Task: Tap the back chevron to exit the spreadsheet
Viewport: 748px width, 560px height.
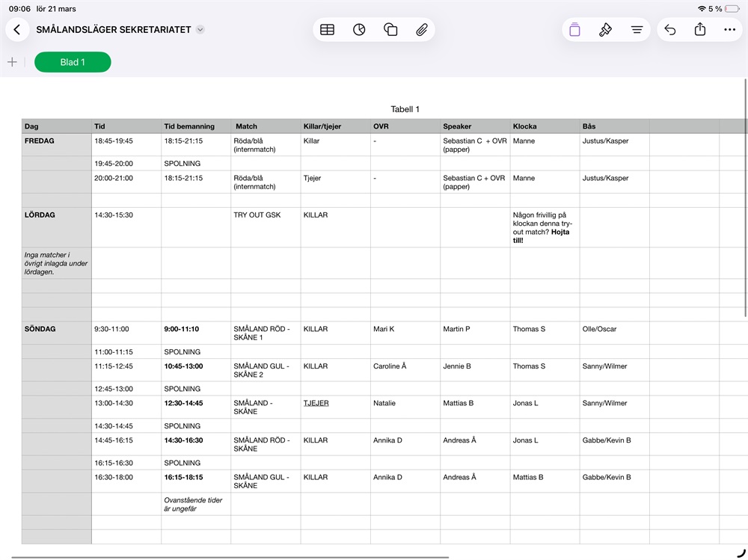Action: point(17,30)
